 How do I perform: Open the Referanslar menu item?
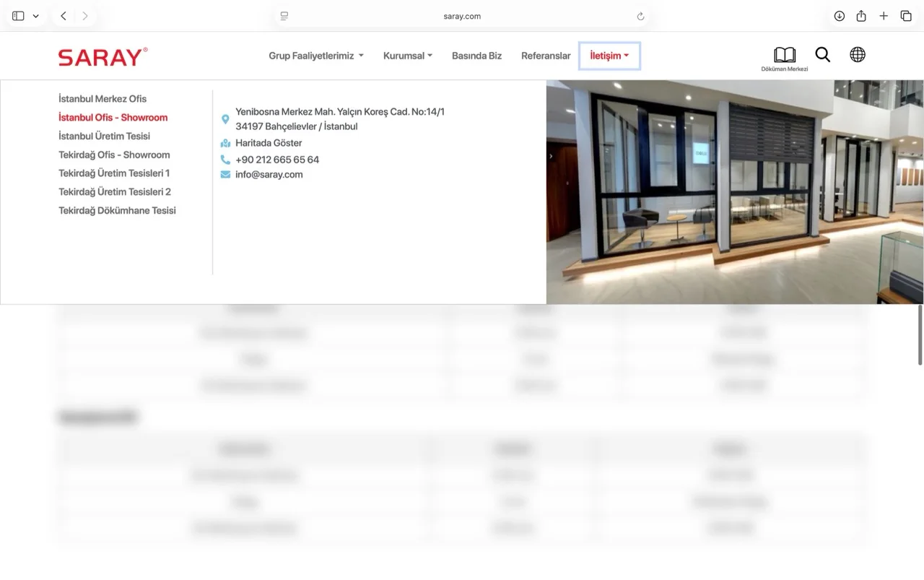point(546,56)
